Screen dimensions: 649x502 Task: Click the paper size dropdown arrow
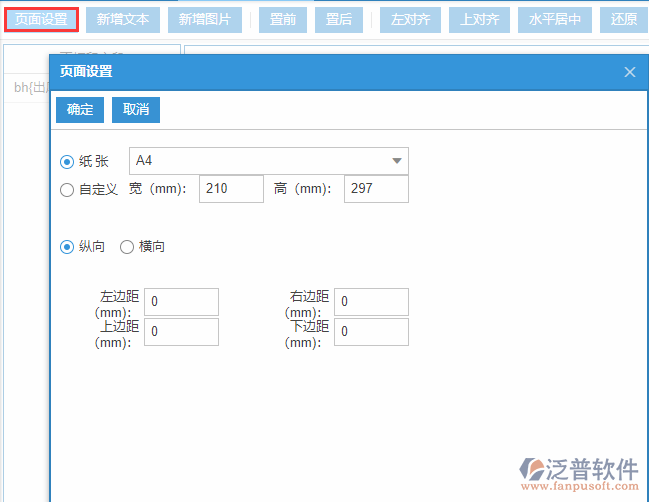(x=397, y=161)
